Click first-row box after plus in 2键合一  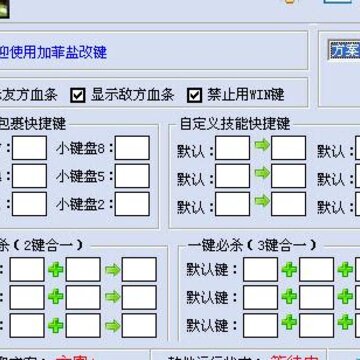click(x=83, y=269)
